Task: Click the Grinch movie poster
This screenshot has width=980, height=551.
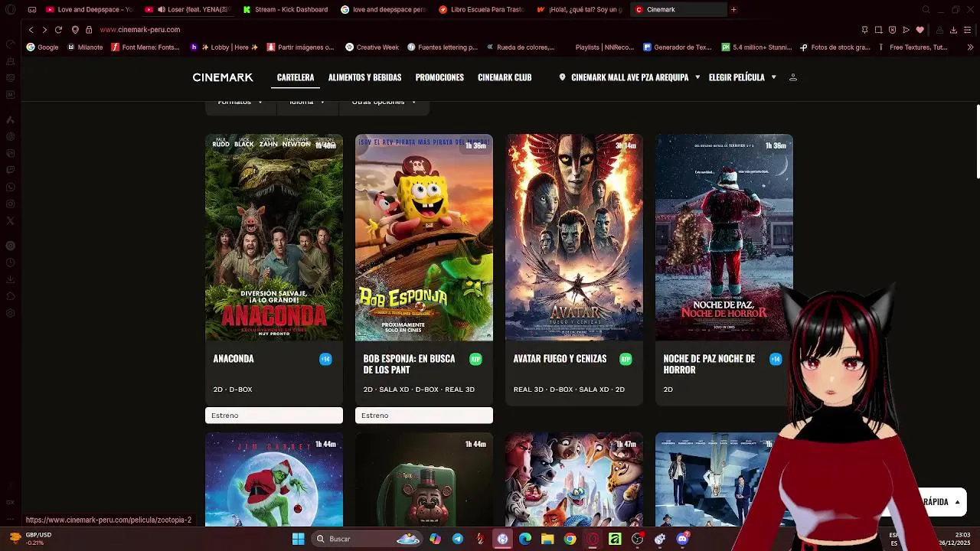Action: pyautogui.click(x=274, y=480)
